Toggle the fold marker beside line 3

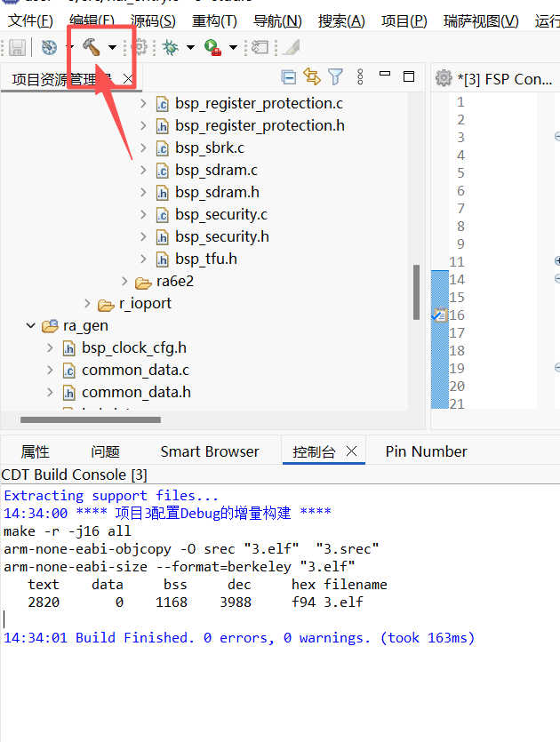tap(557, 137)
